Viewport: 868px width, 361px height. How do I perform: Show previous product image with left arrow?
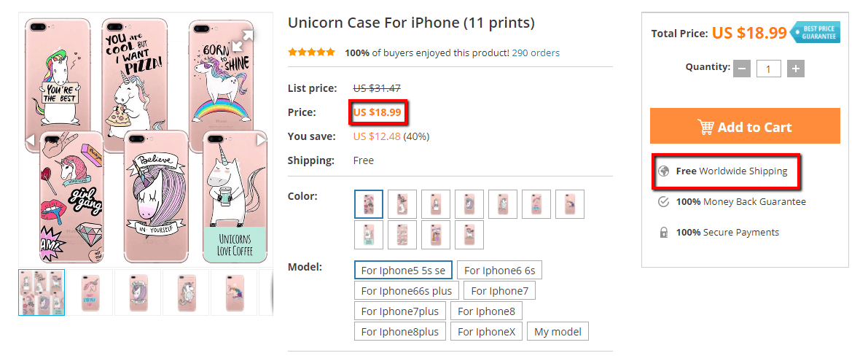[x=31, y=139]
